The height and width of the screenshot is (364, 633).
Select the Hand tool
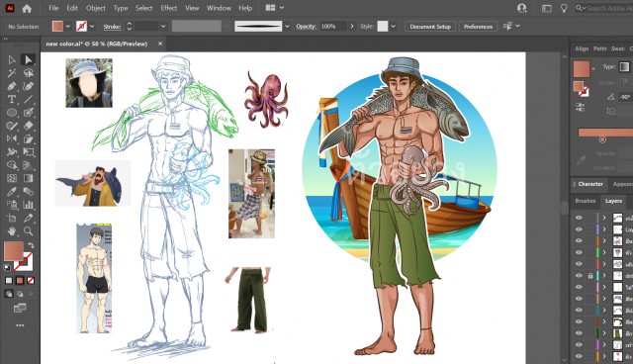pos(12,230)
